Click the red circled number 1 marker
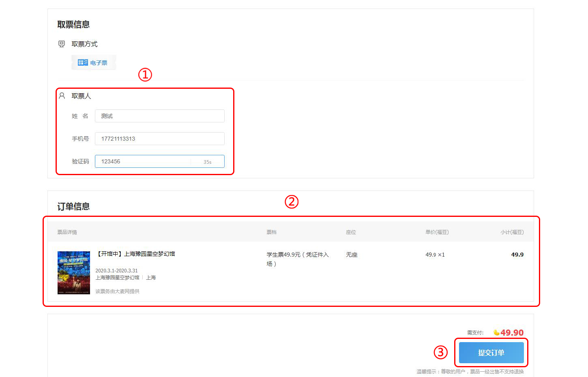The height and width of the screenshot is (377, 588). [145, 75]
